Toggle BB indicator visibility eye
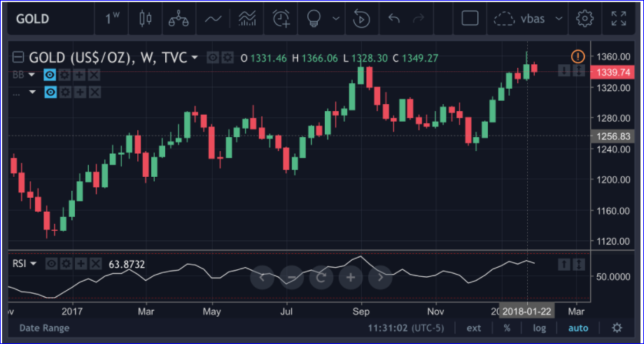The width and height of the screenshot is (644, 344). pos(50,75)
